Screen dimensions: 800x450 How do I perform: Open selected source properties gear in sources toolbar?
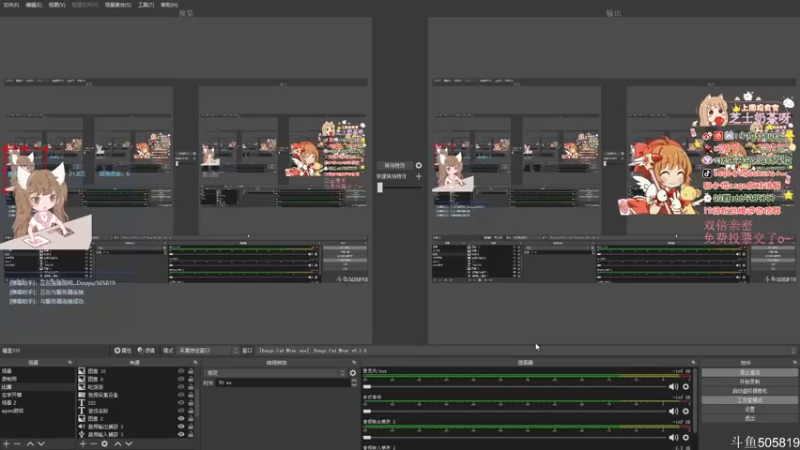(105, 444)
